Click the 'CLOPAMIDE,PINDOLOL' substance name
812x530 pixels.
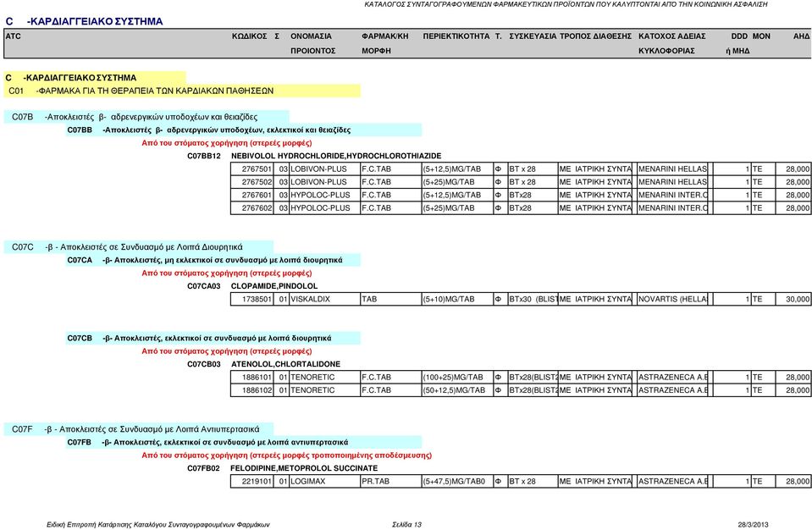[x=274, y=285]
